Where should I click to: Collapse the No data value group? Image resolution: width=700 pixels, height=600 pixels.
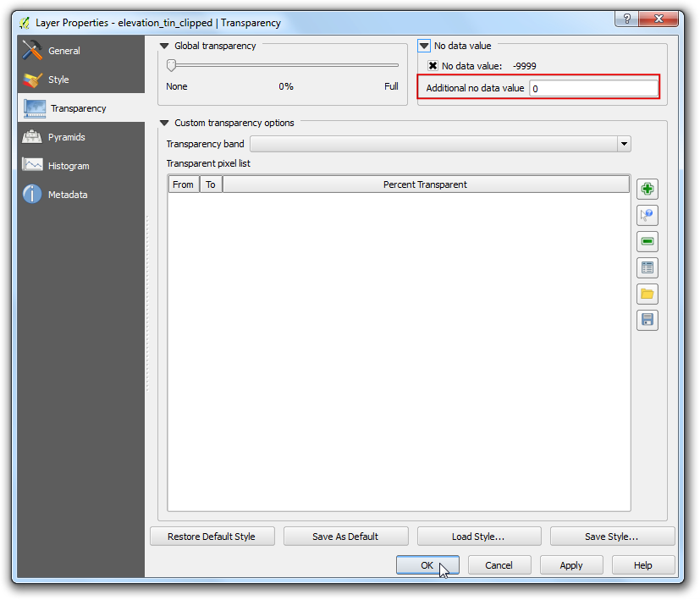[x=424, y=46]
